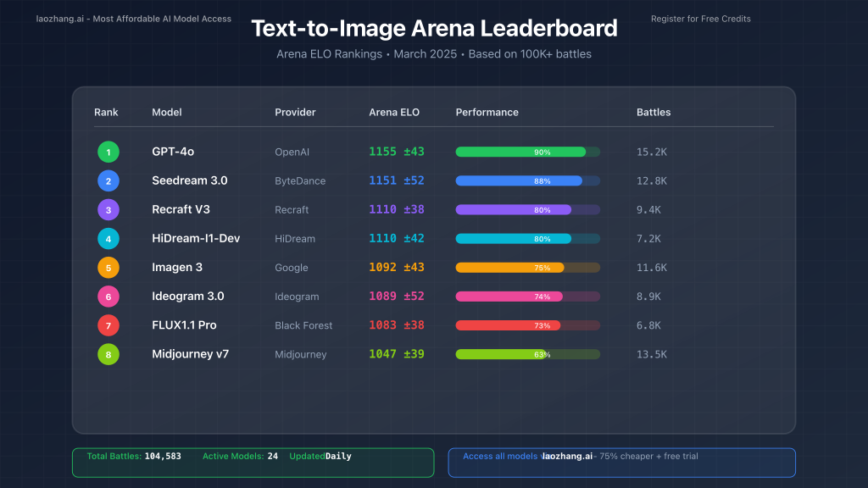Click the FLUX1.1 Pro 73% performance bar
Screen dimensions: 868x488
pos(527,325)
